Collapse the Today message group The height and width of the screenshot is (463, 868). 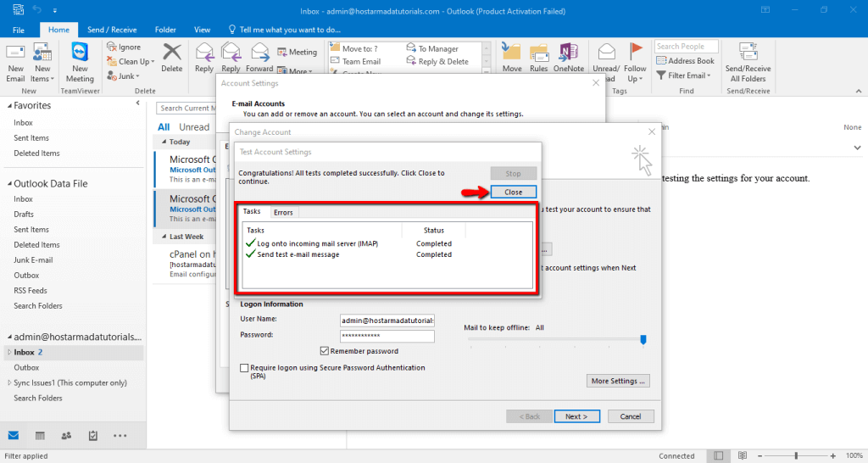tap(164, 142)
